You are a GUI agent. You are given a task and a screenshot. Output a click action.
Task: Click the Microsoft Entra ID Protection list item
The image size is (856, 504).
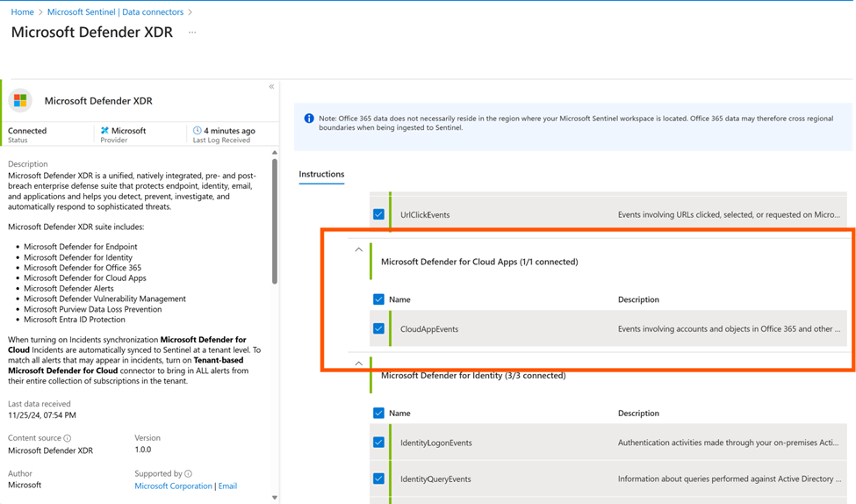(x=75, y=320)
